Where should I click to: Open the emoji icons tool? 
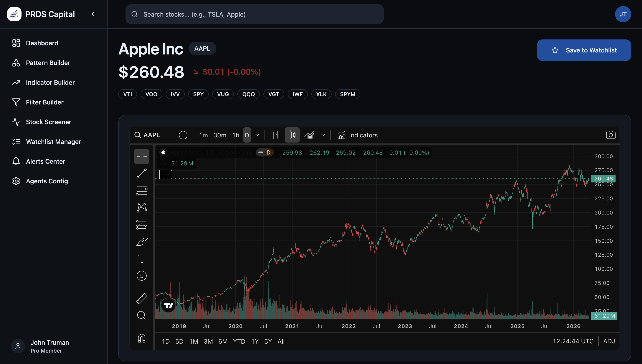point(141,276)
